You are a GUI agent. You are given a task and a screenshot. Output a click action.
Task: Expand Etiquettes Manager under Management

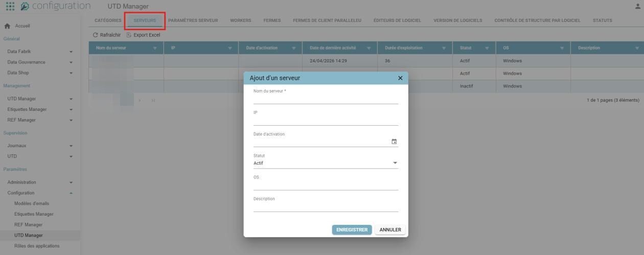tap(71, 110)
